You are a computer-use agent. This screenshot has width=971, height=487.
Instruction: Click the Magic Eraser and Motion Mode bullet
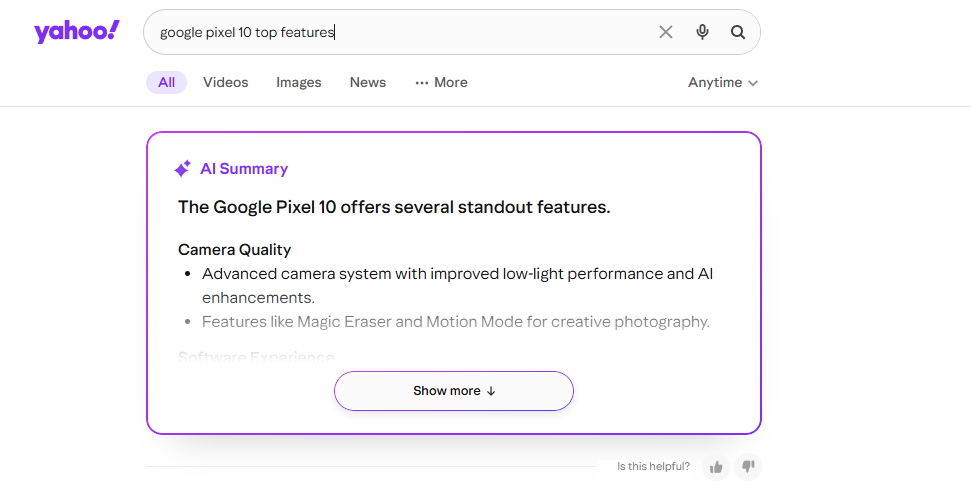pos(455,322)
